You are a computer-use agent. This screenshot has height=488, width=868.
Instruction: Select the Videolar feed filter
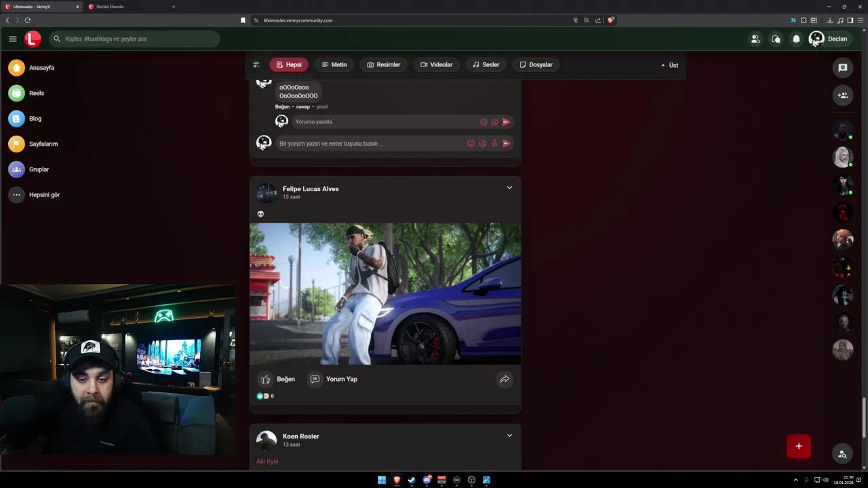coord(436,64)
